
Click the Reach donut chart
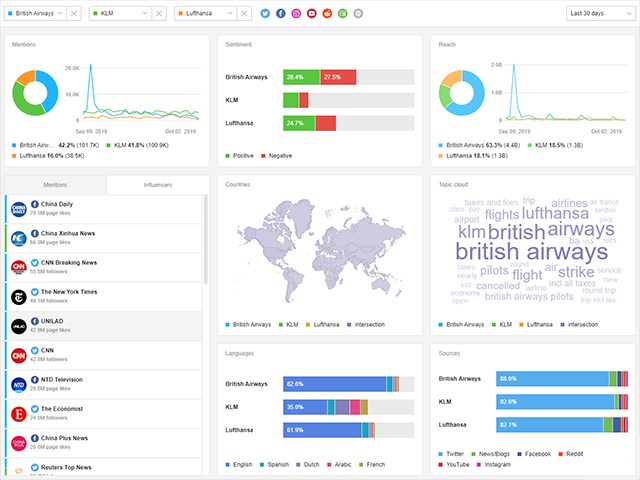click(462, 93)
